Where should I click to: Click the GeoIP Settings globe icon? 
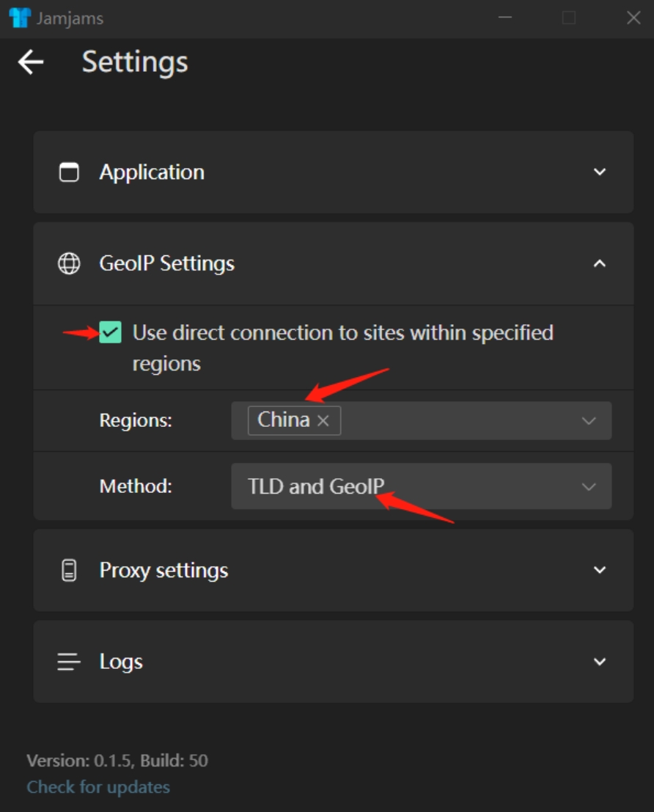point(69,263)
